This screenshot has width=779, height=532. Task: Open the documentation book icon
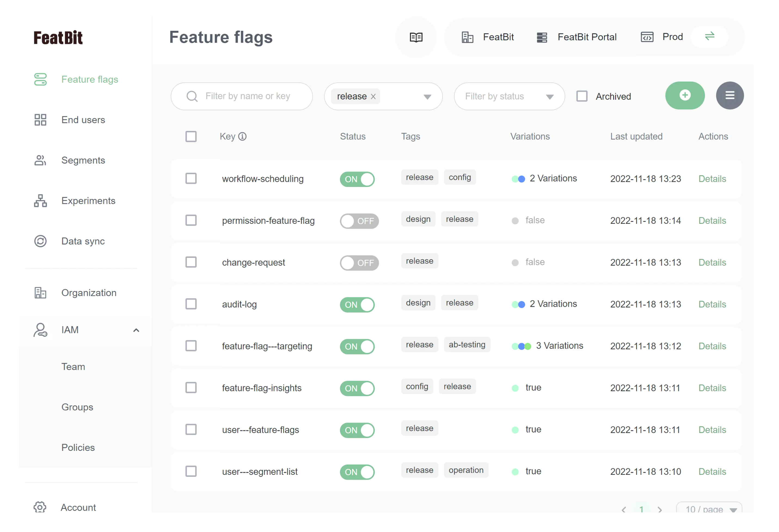click(416, 37)
